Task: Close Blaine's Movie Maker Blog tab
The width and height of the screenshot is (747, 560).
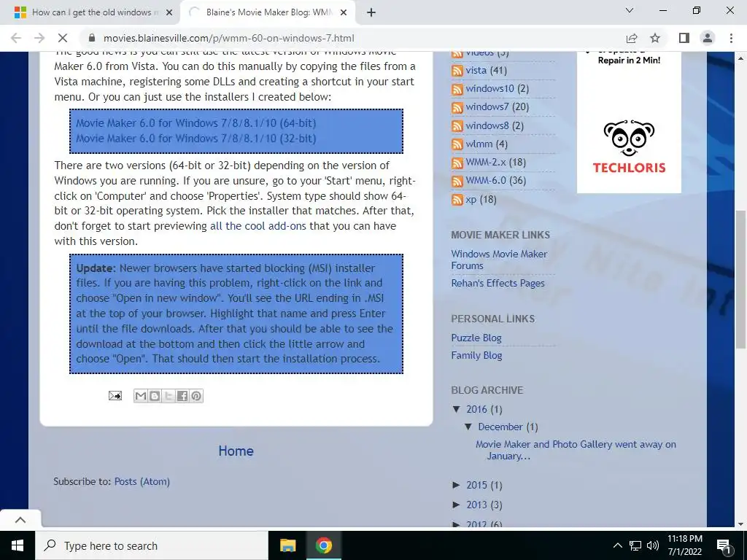Action: [x=344, y=12]
